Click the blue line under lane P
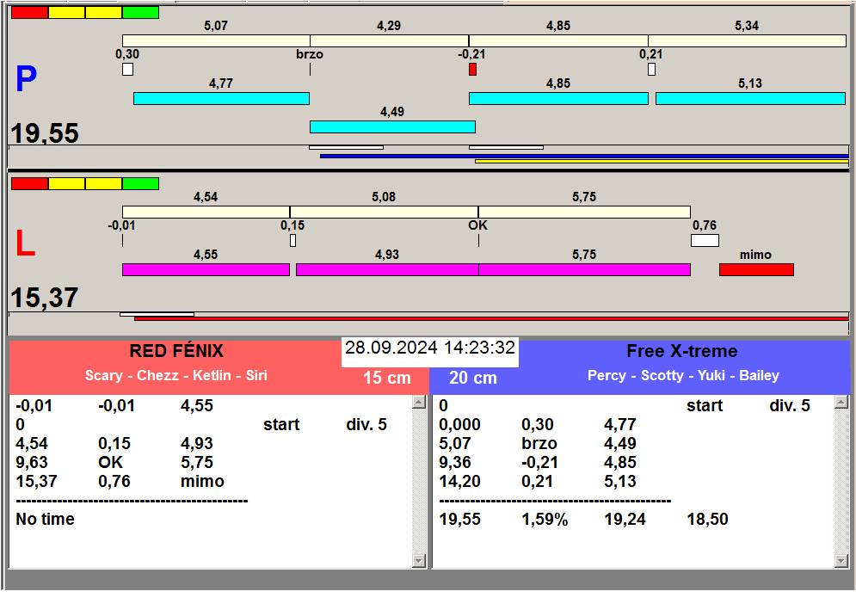The width and height of the screenshot is (856, 616). 584,157
